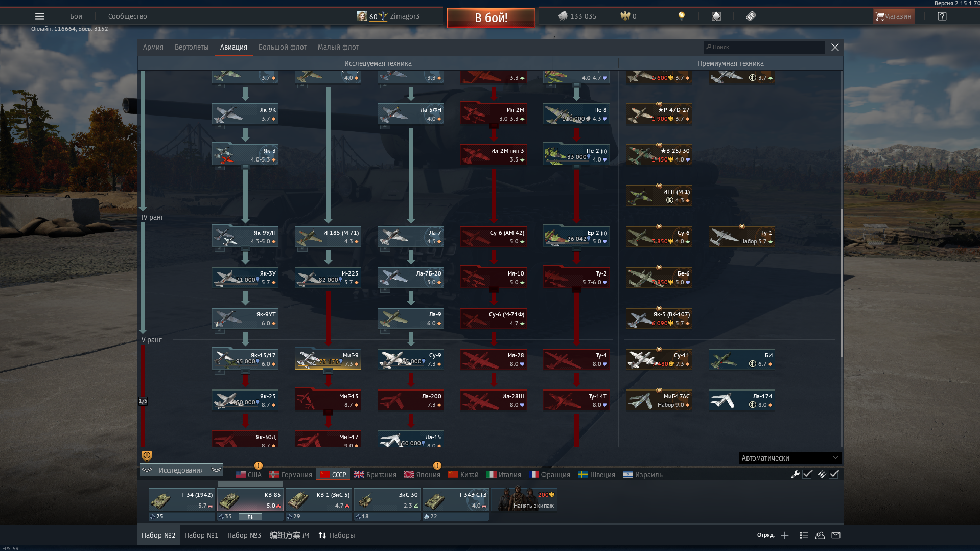The height and width of the screenshot is (551, 980).
Task: Select the Як-3 (ВК-107) premium card
Action: point(659,318)
